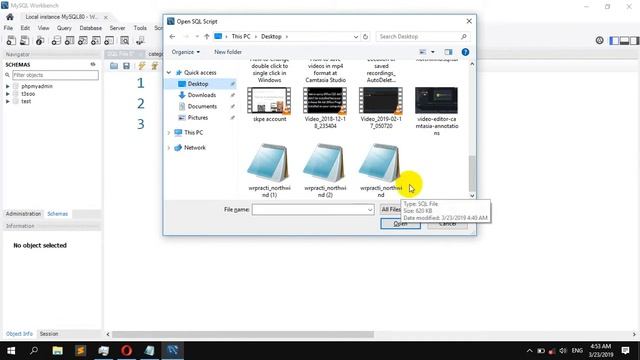The width and height of the screenshot is (640, 360).
Task: Expand the test schema
Action: (8, 101)
